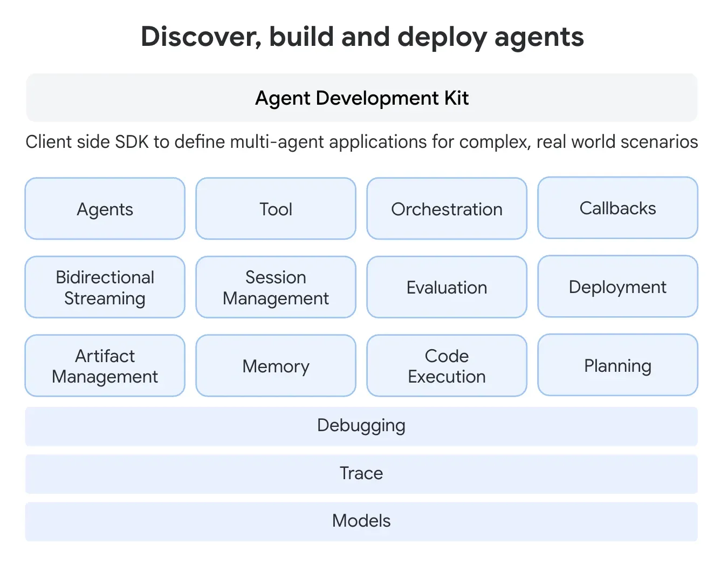
Task: Click the Tool capability tile
Action: [x=276, y=209]
